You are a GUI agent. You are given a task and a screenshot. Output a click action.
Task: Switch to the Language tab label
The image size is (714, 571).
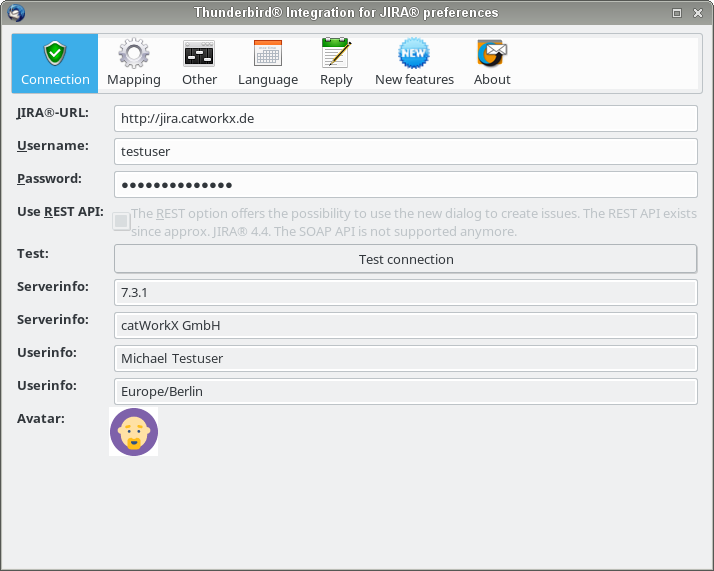[x=268, y=80]
